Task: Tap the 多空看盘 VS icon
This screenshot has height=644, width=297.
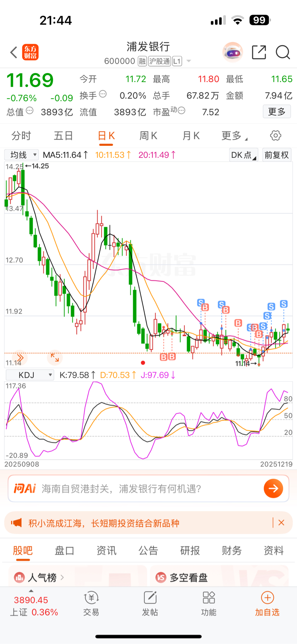Action: [x=161, y=578]
